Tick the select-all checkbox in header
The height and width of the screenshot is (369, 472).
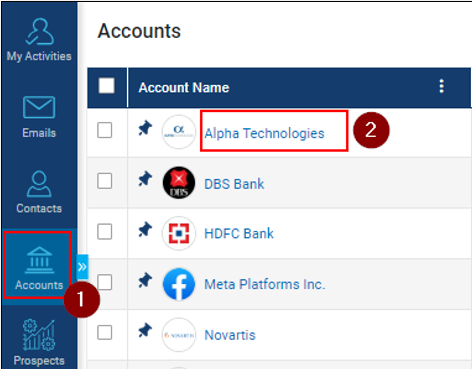pyautogui.click(x=107, y=86)
